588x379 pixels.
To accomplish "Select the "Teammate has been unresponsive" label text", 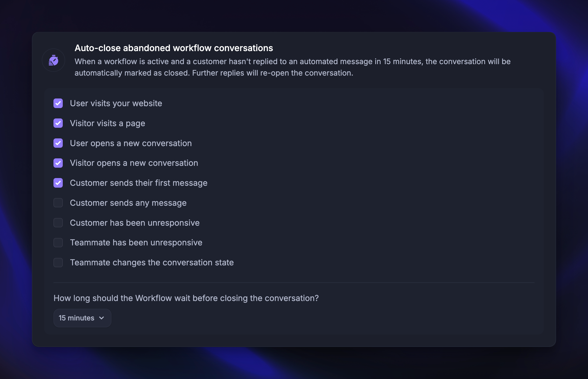I will (136, 242).
